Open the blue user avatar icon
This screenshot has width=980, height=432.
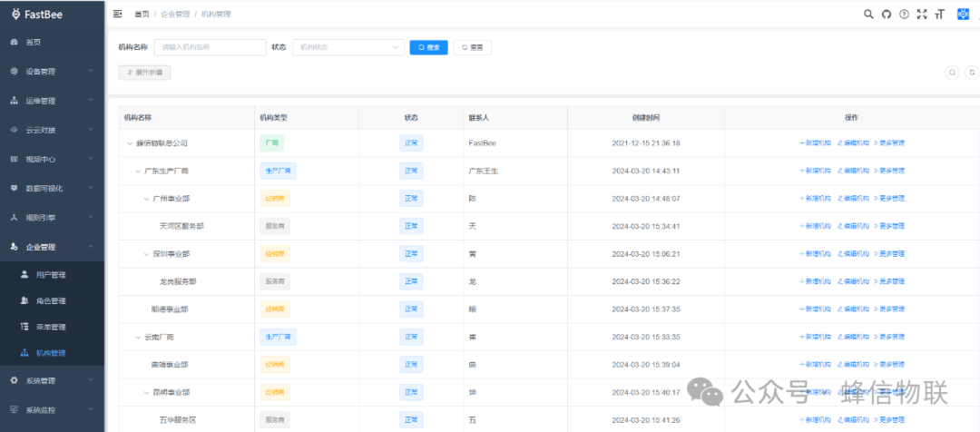tap(963, 14)
